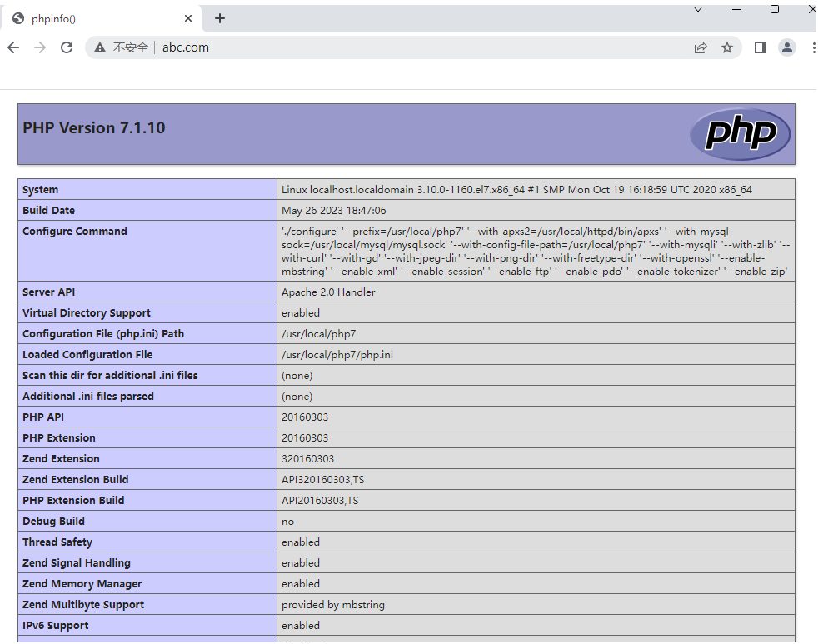
Task: Select the Server API label
Action: (x=48, y=292)
